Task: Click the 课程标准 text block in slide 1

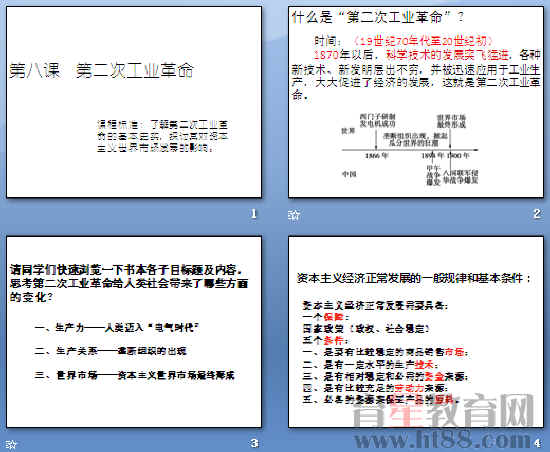Action: tap(163, 136)
